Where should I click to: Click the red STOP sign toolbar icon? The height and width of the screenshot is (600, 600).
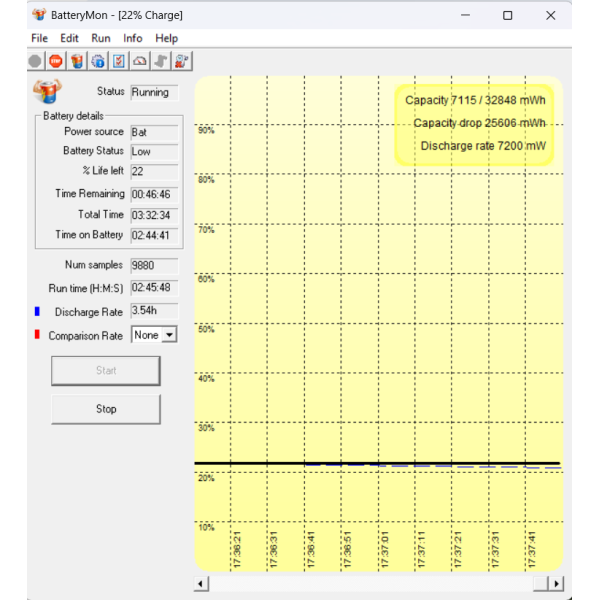click(56, 61)
